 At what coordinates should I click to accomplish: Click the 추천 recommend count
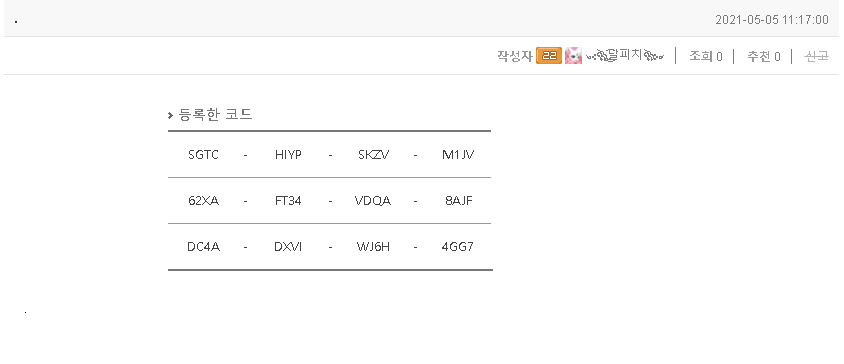763,56
